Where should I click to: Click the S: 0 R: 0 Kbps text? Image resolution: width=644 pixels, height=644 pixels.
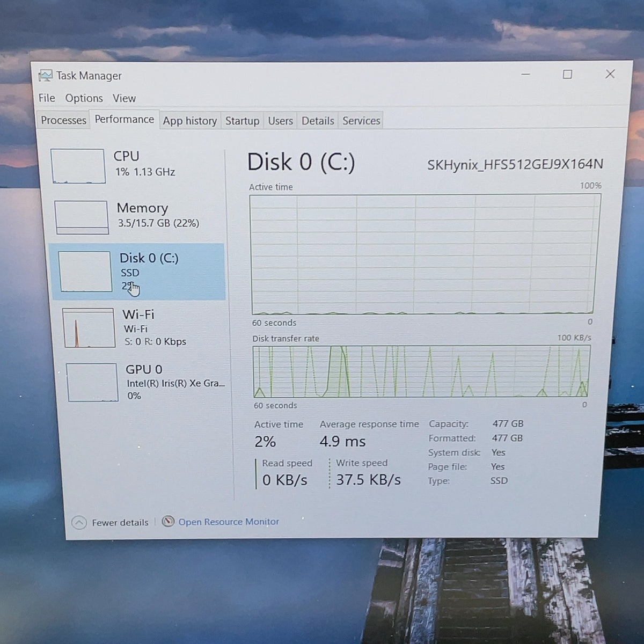pos(155,341)
